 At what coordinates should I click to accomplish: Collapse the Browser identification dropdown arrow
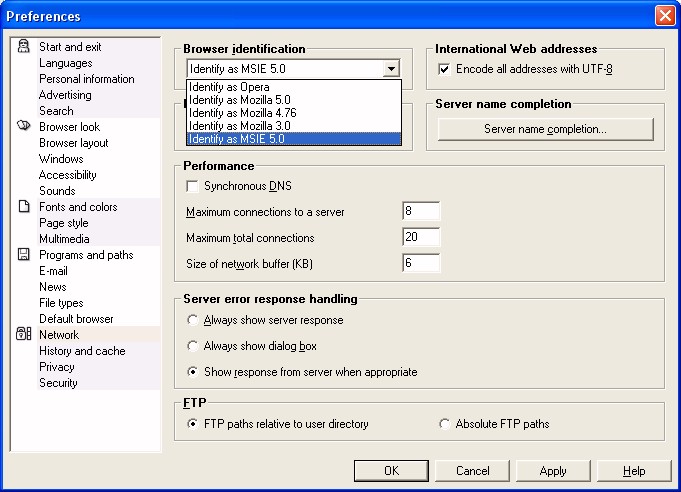point(391,69)
